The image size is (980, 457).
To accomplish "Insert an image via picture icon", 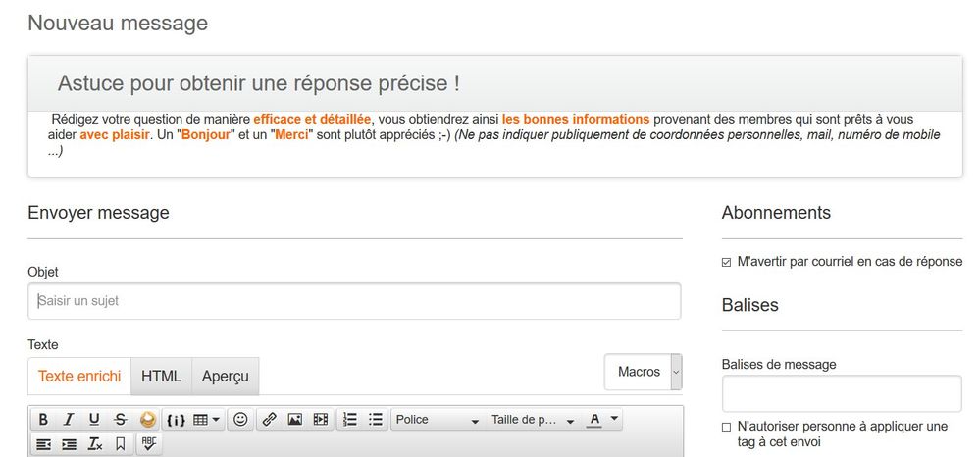I will [295, 420].
